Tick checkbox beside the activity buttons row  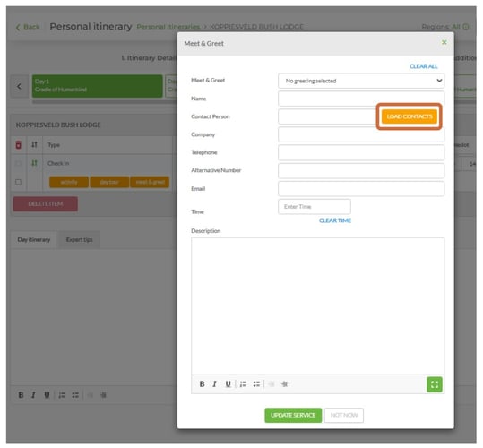point(19,182)
